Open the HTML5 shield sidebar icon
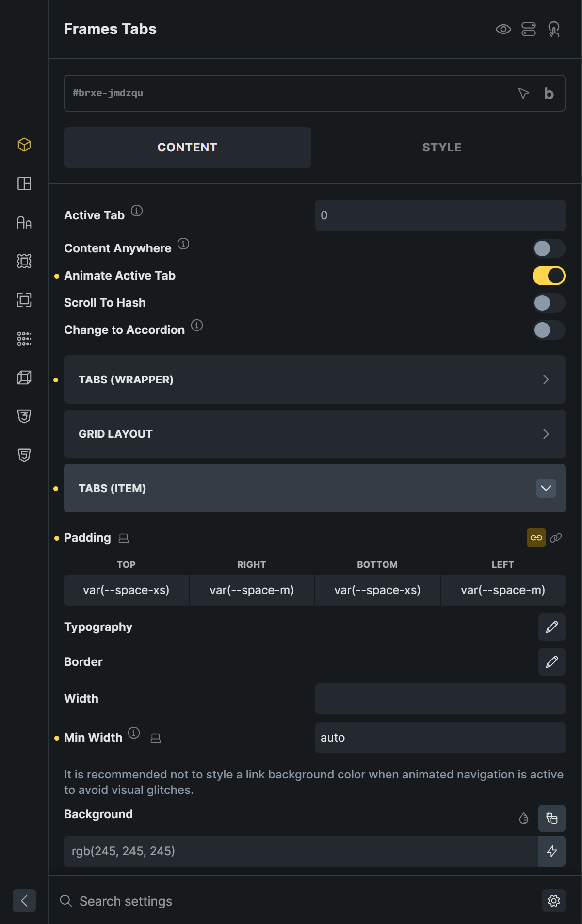 click(x=24, y=455)
